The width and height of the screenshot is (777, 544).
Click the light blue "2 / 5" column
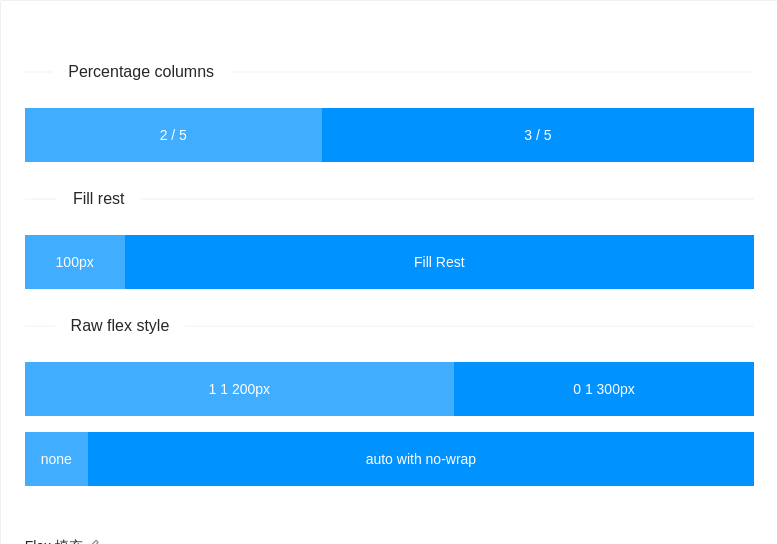click(173, 135)
